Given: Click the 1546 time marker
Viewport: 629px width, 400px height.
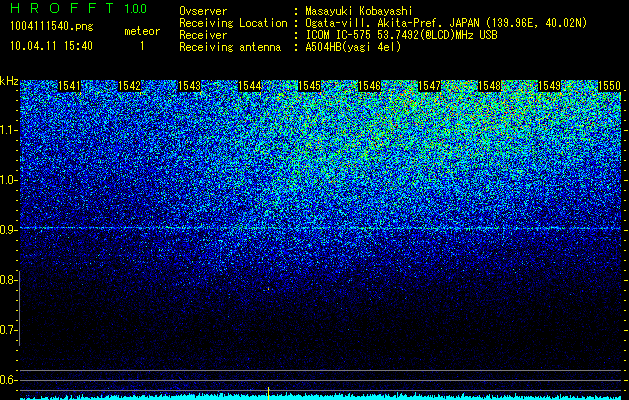Looking at the screenshot, I should [369, 86].
